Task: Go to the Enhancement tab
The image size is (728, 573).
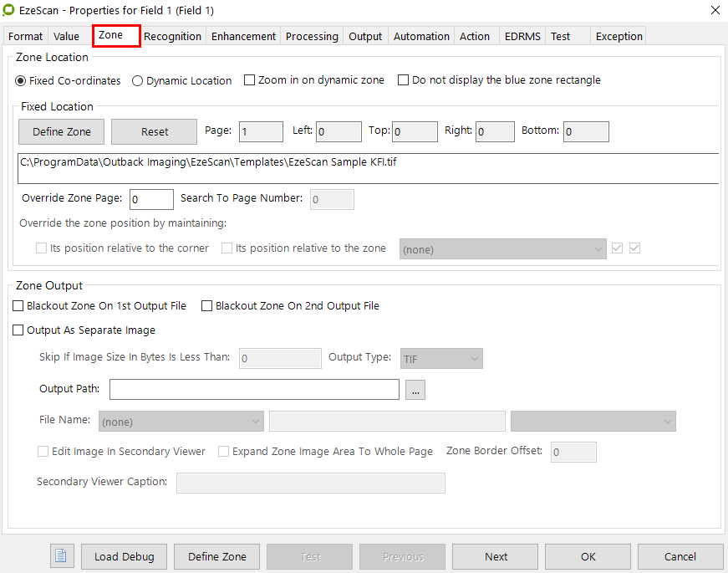Action: pos(243,37)
